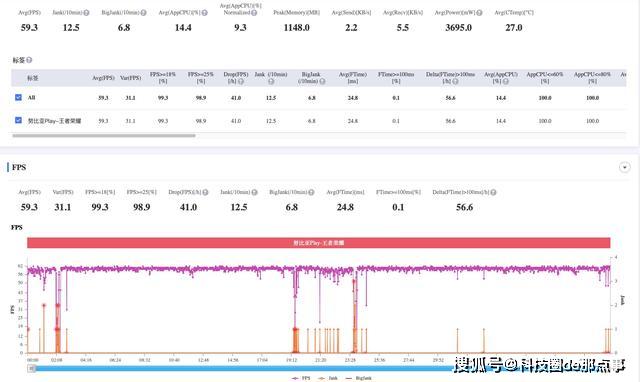Hide the Jank series via legend
The height and width of the screenshot is (382, 640).
pos(328,378)
